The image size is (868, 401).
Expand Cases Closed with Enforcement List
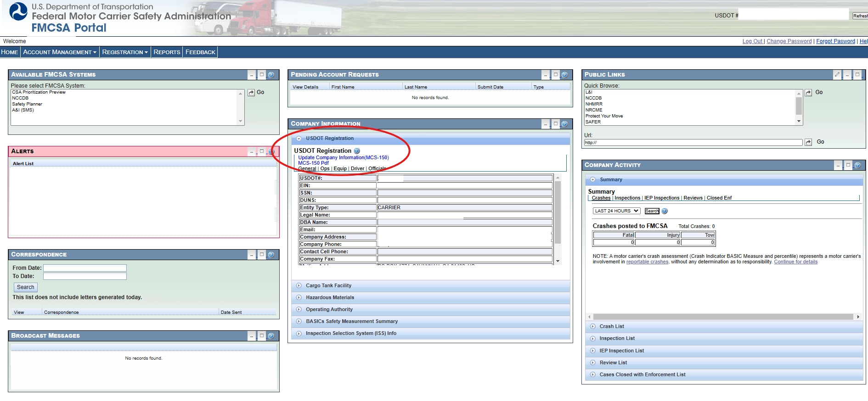593,374
